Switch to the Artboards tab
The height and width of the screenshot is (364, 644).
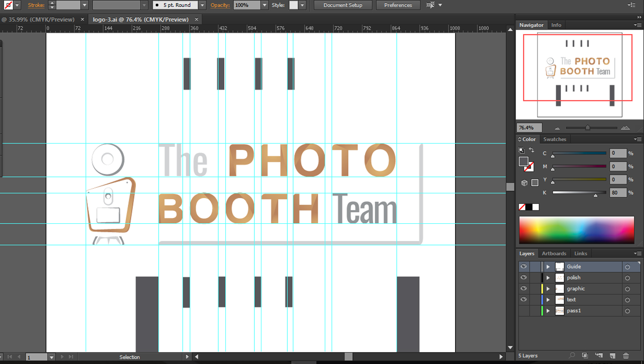click(x=554, y=253)
